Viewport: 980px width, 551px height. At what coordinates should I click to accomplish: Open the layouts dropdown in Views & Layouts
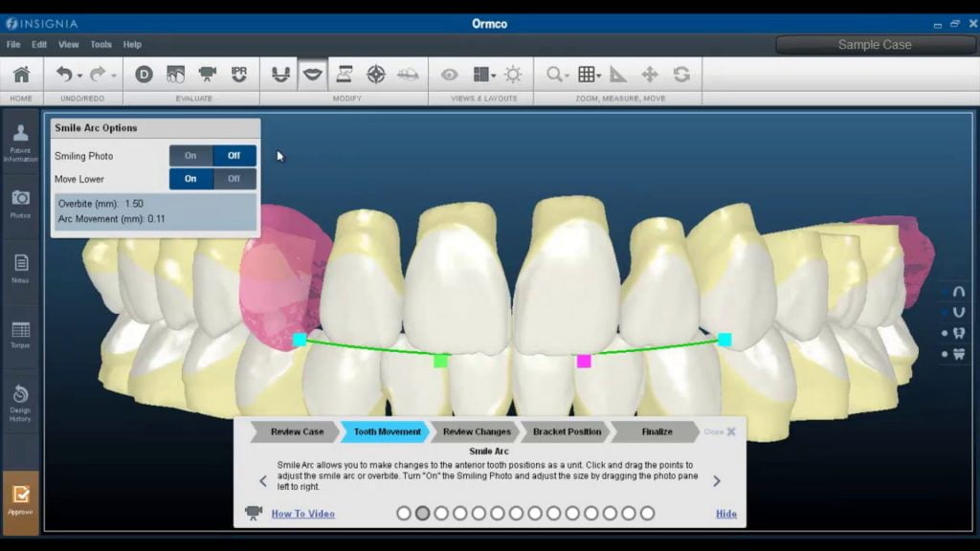click(493, 76)
